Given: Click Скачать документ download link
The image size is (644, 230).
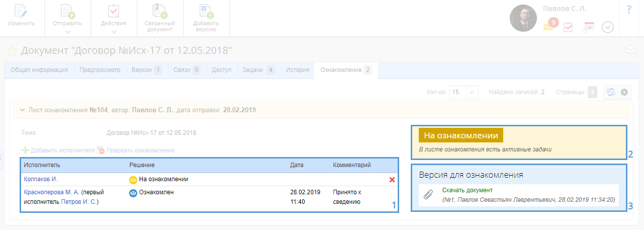Looking at the screenshot, I should click(468, 190).
